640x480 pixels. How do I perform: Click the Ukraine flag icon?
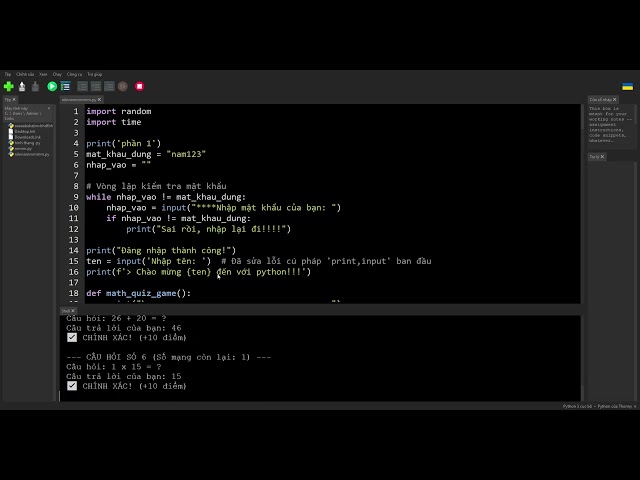(x=627, y=87)
